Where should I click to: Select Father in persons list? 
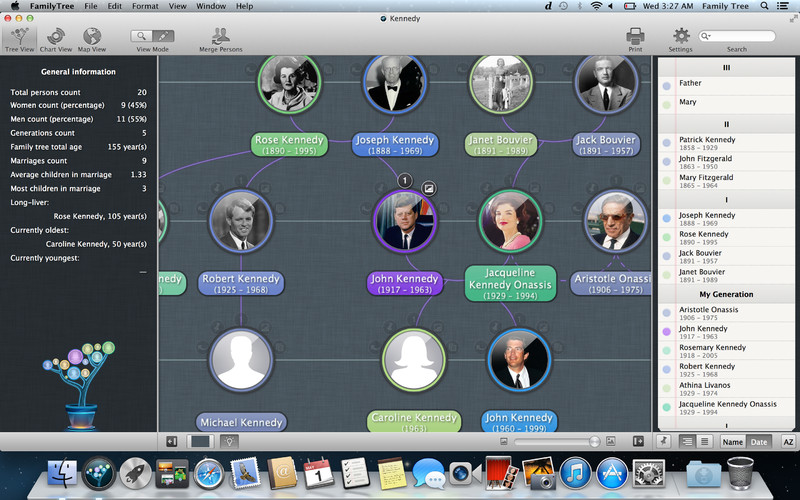click(727, 86)
